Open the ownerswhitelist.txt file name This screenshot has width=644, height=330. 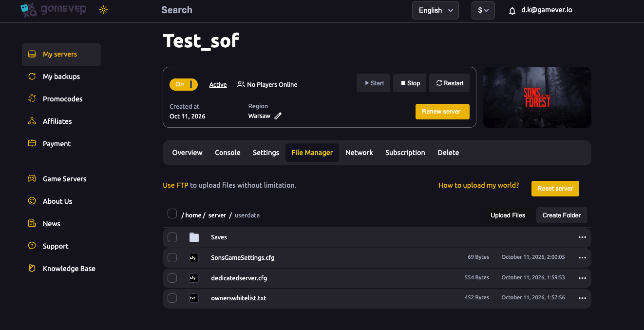239,298
